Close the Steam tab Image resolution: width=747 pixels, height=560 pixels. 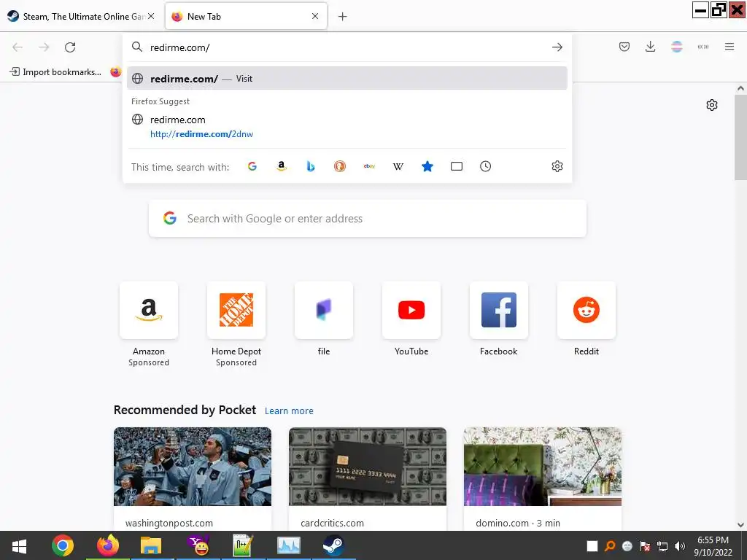click(x=151, y=16)
